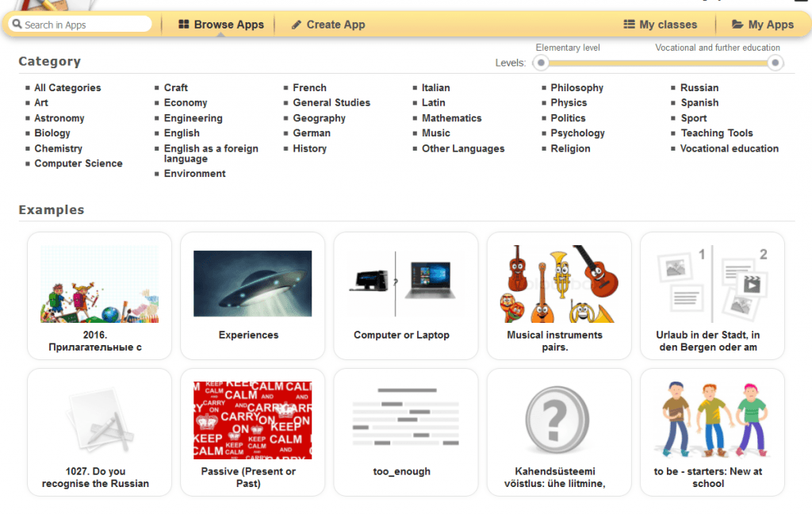
Task: Open the Computer Science category
Action: [79, 163]
